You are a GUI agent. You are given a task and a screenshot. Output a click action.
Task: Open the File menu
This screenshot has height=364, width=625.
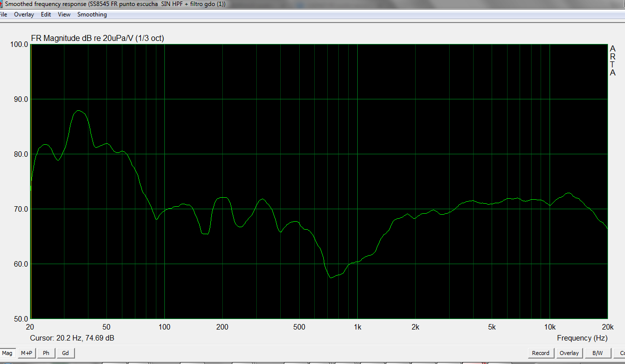click(x=3, y=14)
